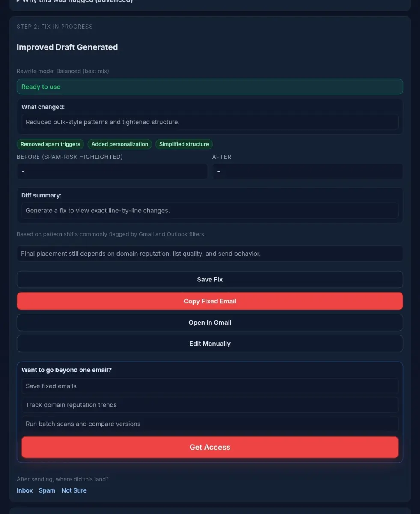Choose Edit Manually for the draft
The image size is (420, 514).
point(210,343)
